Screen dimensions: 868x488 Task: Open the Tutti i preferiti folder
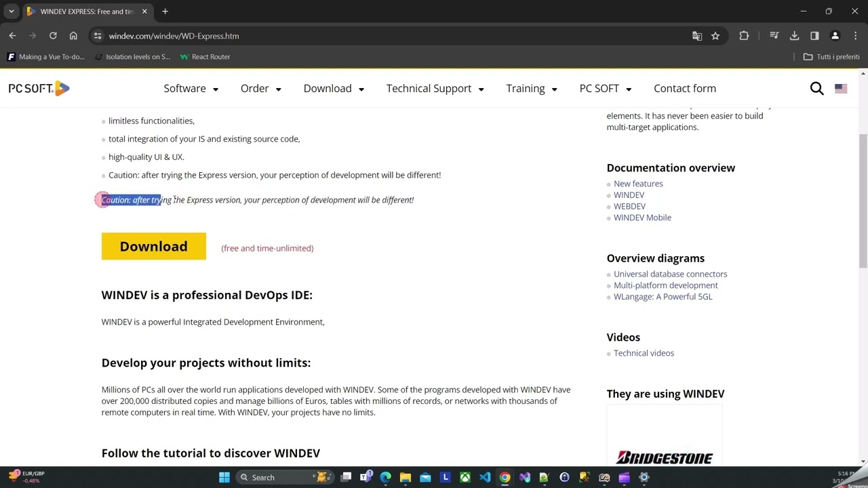coord(831,57)
